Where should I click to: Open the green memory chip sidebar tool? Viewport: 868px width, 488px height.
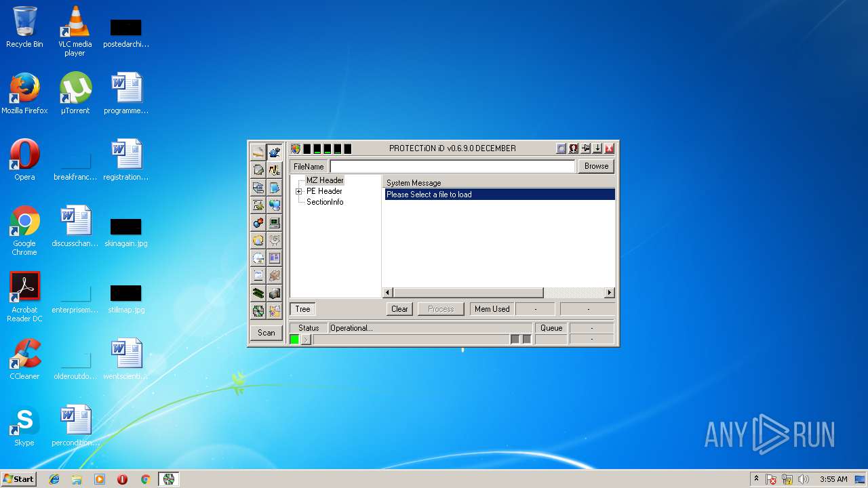258,293
